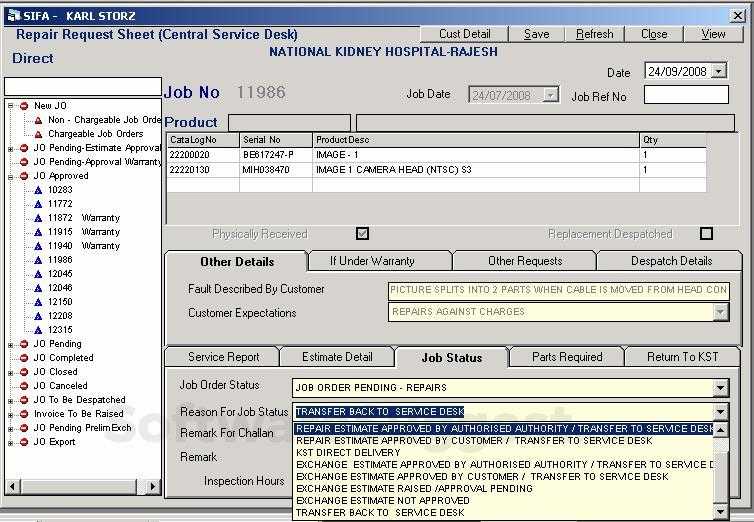The height and width of the screenshot is (522, 754).
Task: Open the Return To KST tab
Action: pyautogui.click(x=682, y=357)
